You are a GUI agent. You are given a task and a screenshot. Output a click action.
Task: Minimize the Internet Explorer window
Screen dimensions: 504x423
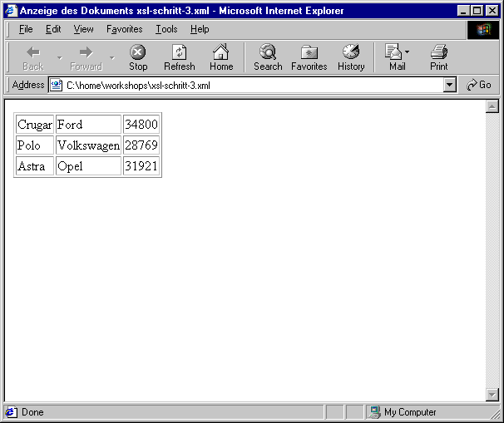463,11
